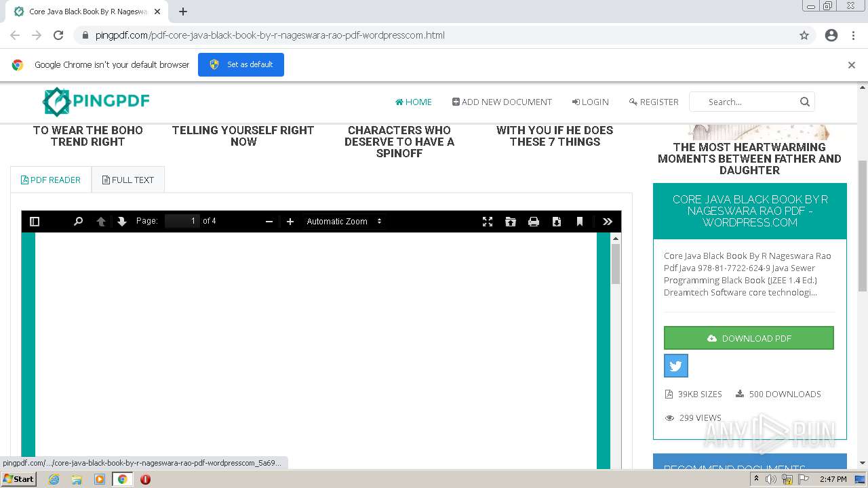Image resolution: width=868 pixels, height=488 pixels.
Task: Click the address bar URL
Action: pyautogui.click(x=270, y=35)
